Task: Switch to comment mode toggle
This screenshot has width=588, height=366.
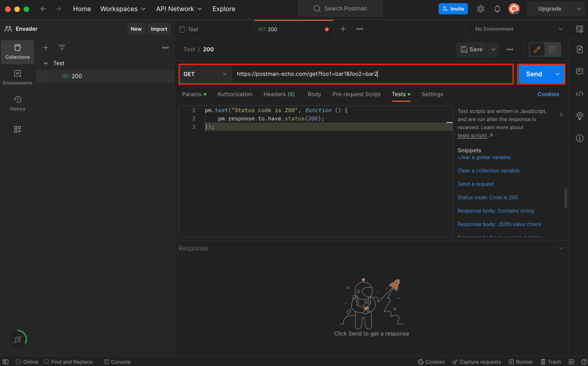Action: click(x=552, y=50)
